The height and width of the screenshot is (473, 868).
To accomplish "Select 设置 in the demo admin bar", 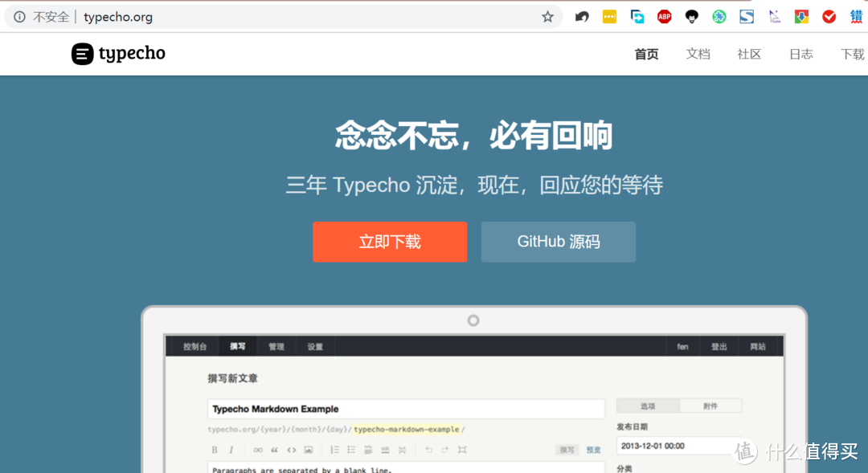I will click(315, 347).
